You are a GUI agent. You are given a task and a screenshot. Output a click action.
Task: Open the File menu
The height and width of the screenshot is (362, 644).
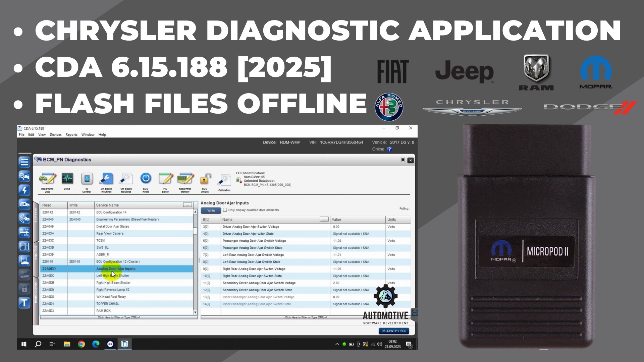[x=21, y=135]
